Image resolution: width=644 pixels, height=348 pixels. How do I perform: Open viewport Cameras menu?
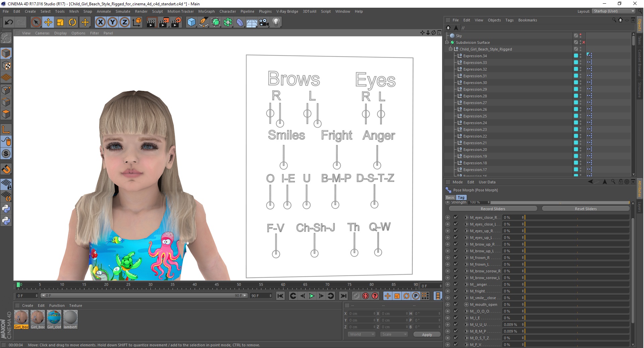[x=42, y=33]
